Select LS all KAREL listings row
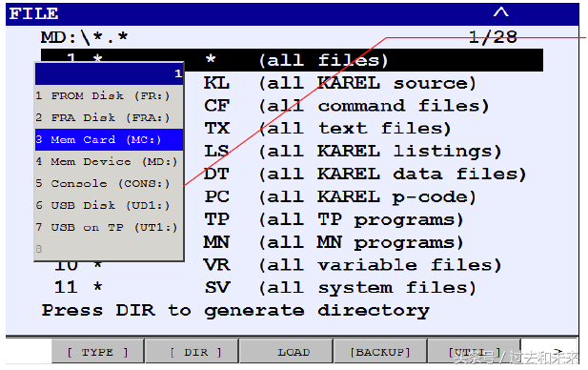Viewport: 588px width, 370px height. click(352, 152)
